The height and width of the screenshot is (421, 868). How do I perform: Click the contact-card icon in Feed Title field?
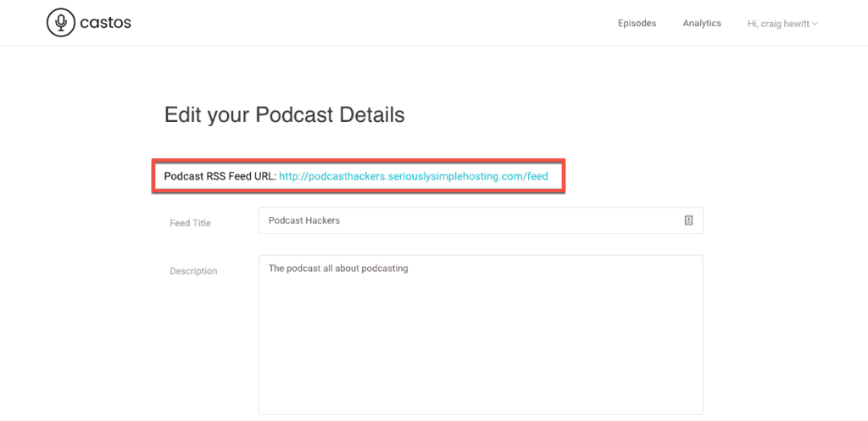click(x=688, y=220)
